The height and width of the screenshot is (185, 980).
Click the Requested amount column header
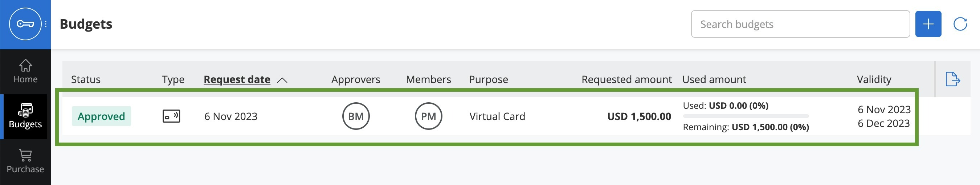pos(626,79)
